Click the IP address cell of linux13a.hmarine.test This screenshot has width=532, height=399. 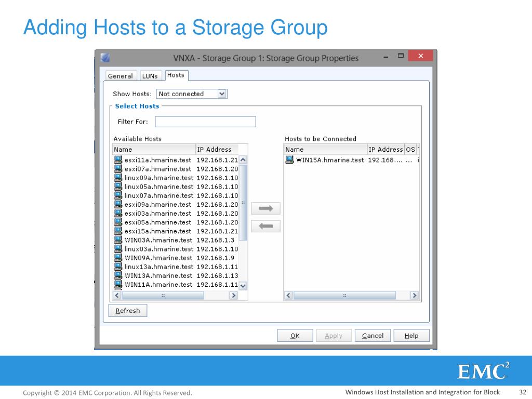pyautogui.click(x=217, y=267)
